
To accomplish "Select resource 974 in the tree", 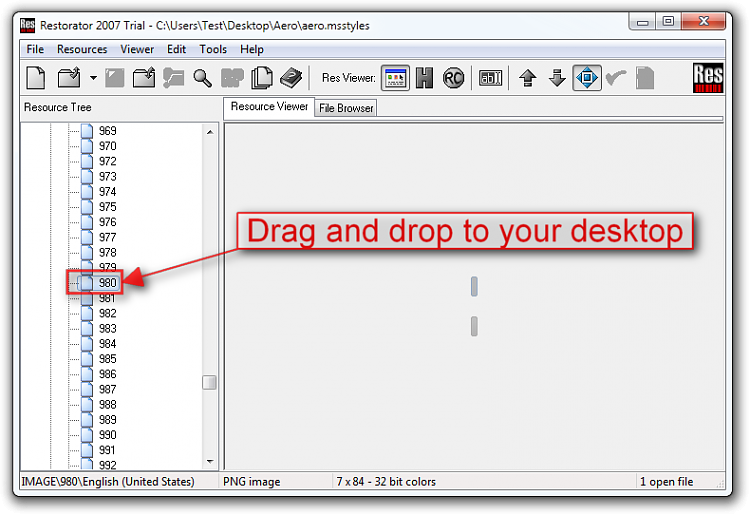I will pyautogui.click(x=108, y=192).
